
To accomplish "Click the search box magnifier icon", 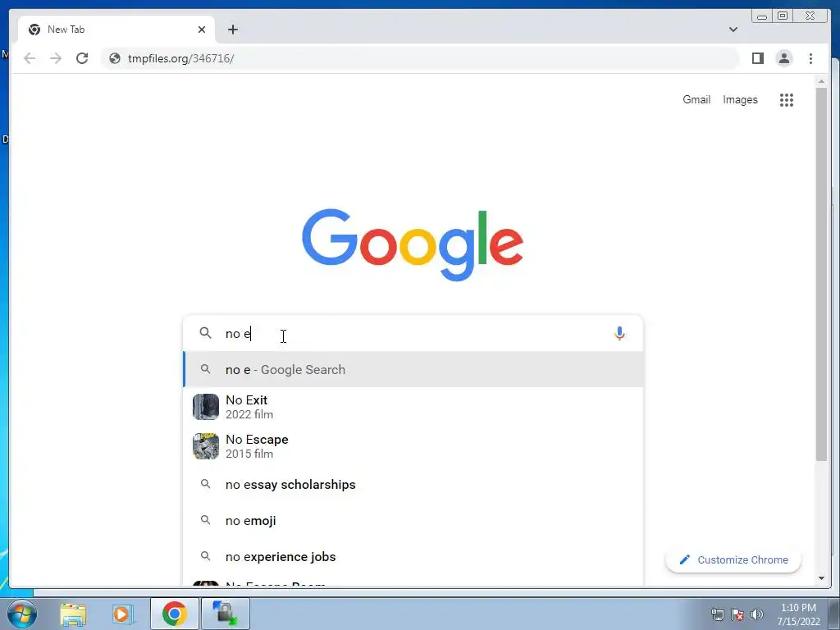I will click(205, 333).
